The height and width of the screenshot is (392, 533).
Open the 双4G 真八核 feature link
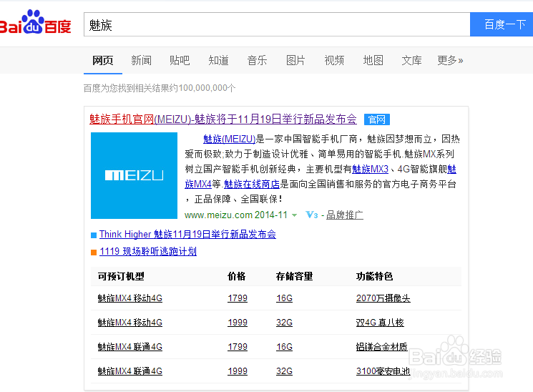click(380, 323)
